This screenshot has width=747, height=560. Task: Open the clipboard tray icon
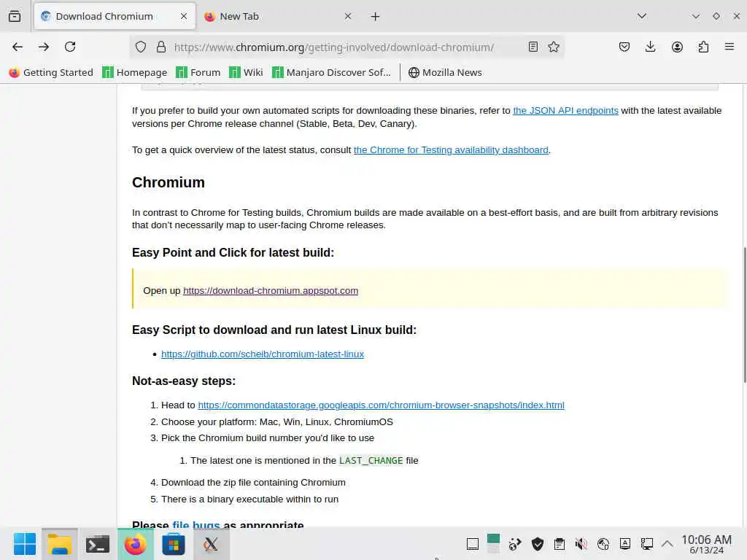(x=560, y=544)
